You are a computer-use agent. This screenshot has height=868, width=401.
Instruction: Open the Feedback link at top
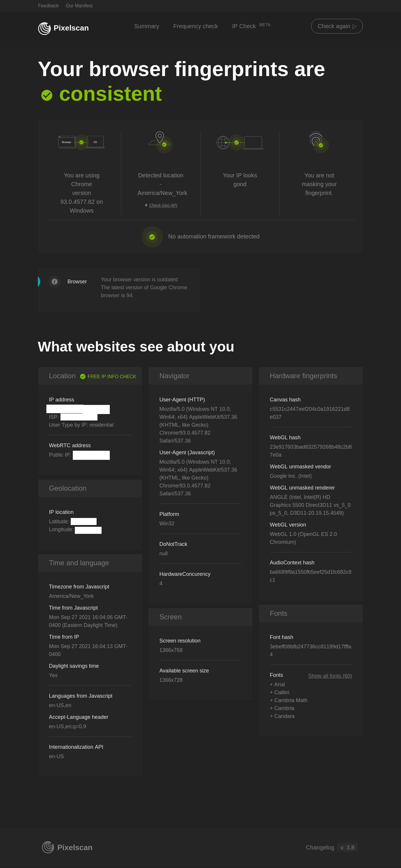48,6
